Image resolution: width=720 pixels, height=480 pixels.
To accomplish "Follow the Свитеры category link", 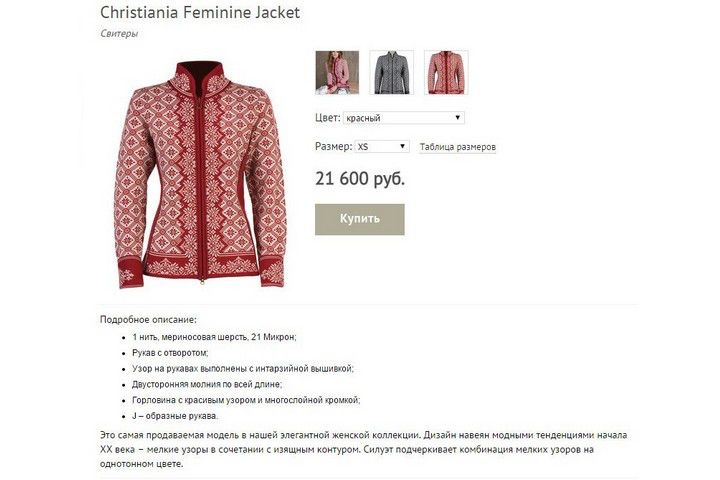I will (x=119, y=34).
